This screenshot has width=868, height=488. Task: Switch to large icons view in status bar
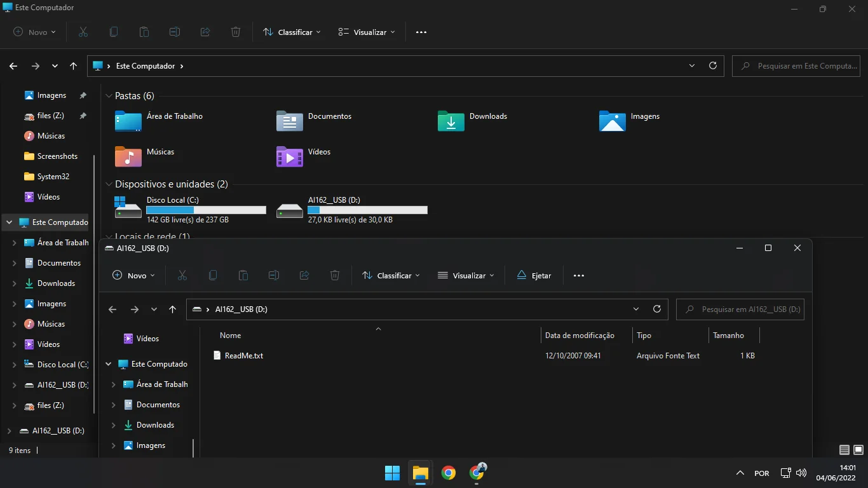[x=858, y=450]
